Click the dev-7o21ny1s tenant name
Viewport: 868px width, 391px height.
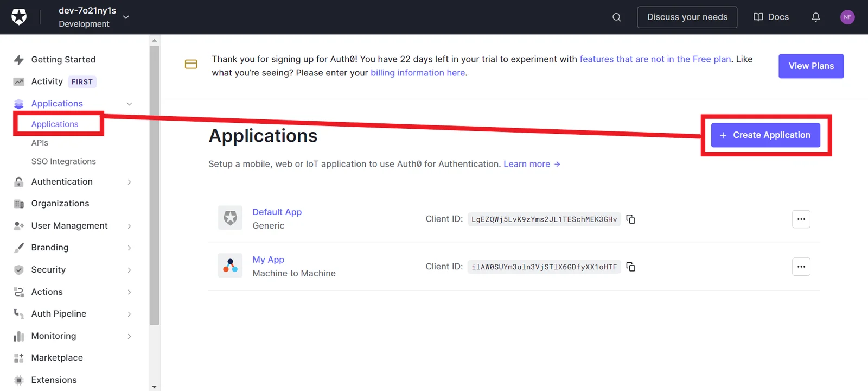87,11
